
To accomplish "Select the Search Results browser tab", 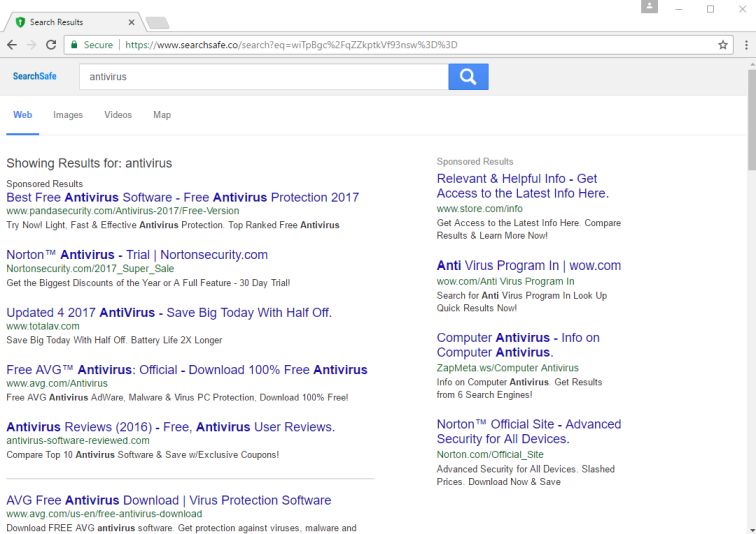I will [75, 22].
